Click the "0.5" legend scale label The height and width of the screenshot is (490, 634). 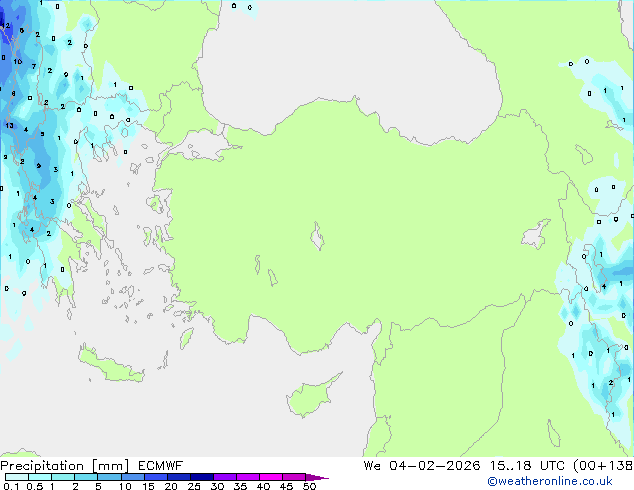[x=34, y=486]
